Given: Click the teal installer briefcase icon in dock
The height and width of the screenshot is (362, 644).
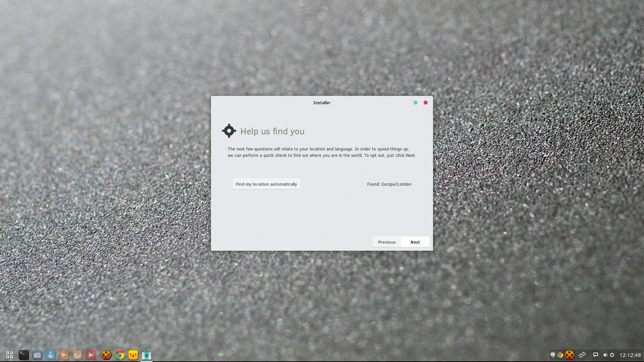Looking at the screenshot, I should (x=146, y=355).
